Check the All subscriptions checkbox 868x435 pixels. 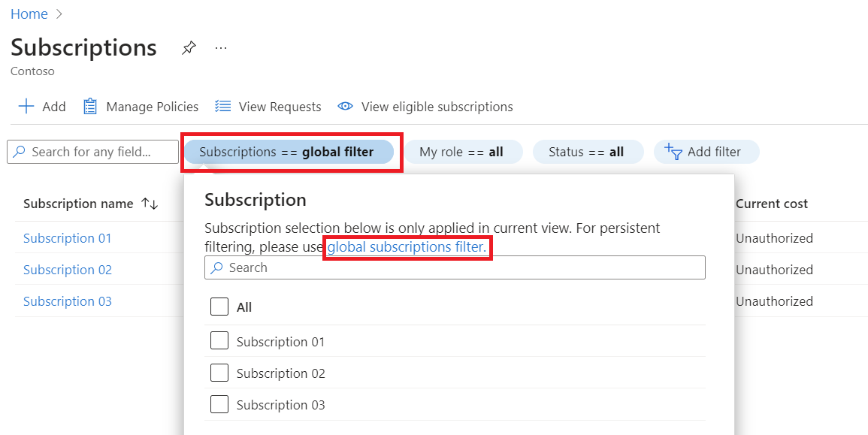[x=219, y=307]
